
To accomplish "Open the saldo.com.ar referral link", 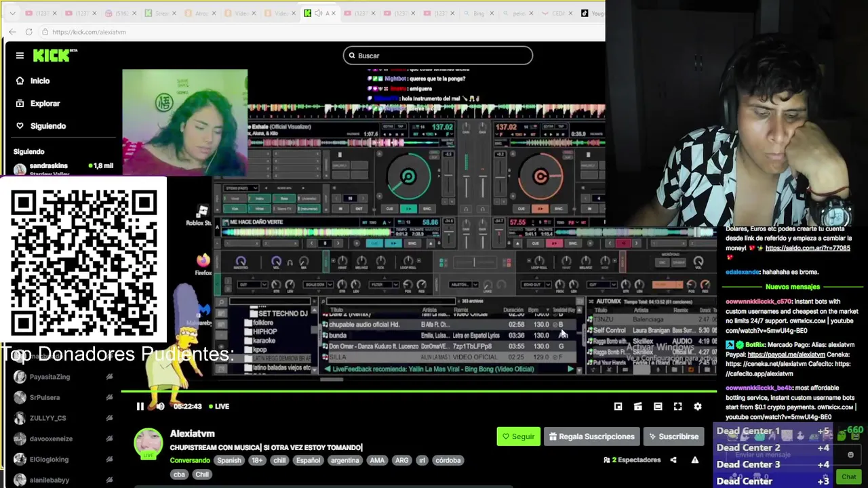I will pyautogui.click(x=808, y=248).
